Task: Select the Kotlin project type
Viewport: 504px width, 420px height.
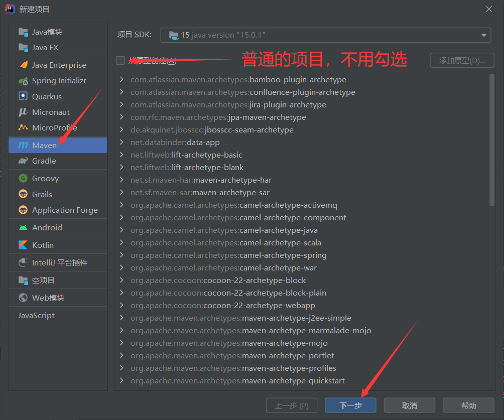Action: pyautogui.click(x=58, y=245)
